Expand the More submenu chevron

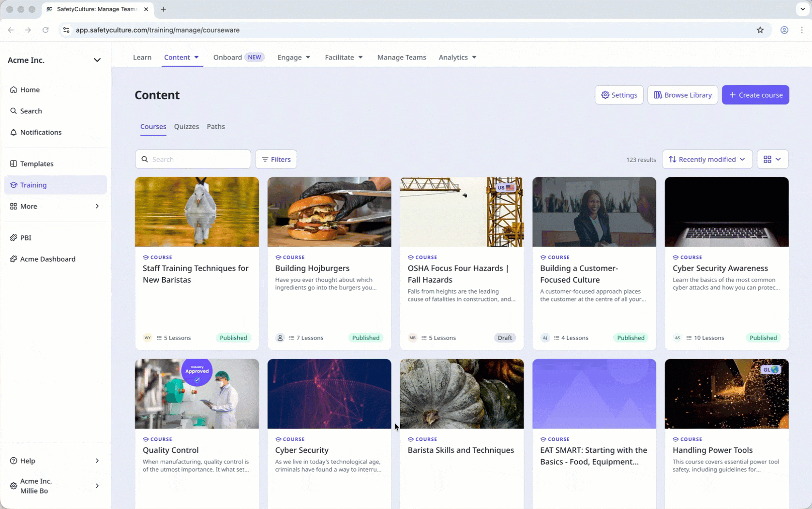pyautogui.click(x=97, y=206)
